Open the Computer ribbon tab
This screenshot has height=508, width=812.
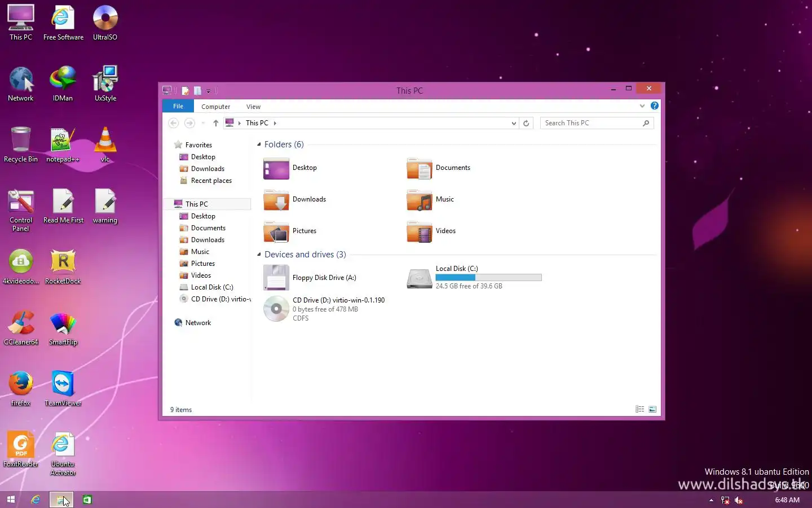coord(216,107)
